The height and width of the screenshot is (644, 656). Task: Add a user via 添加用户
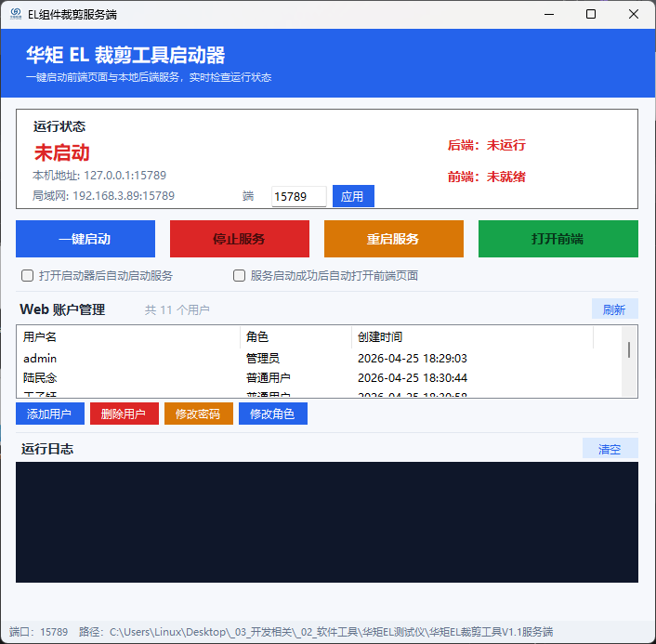pyautogui.click(x=50, y=414)
